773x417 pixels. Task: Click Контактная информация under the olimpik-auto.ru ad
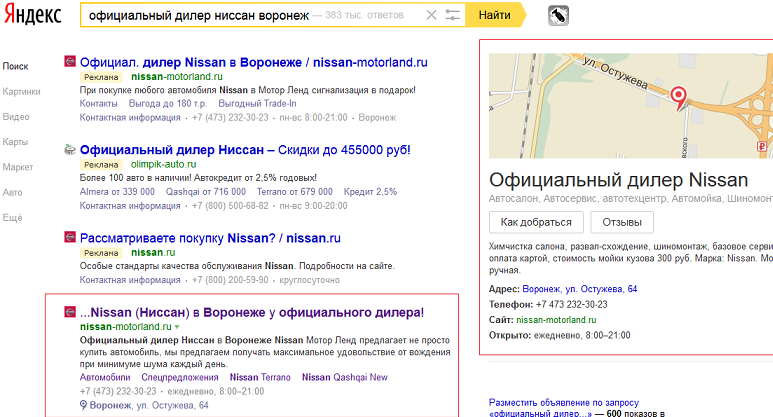[x=130, y=206]
